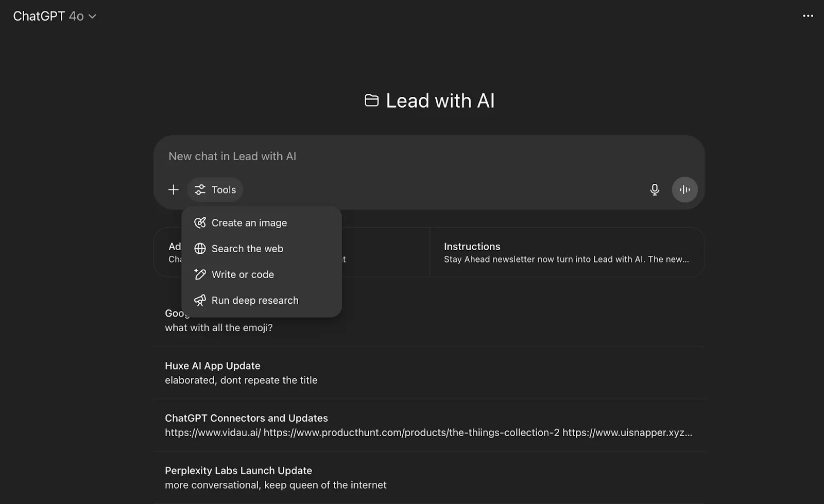Click the Create an image brush icon
824x504 pixels.
[200, 223]
